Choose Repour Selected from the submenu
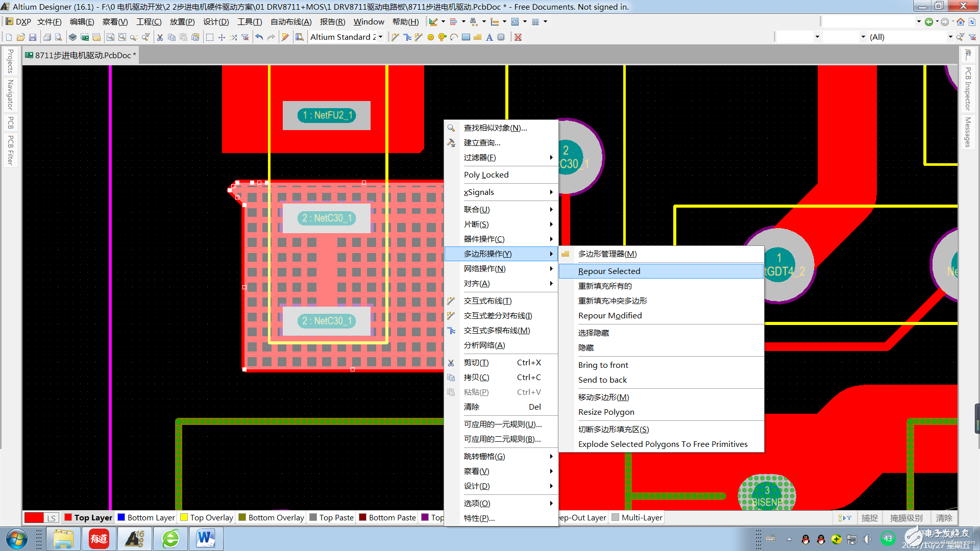The width and height of the screenshot is (980, 551). (609, 271)
